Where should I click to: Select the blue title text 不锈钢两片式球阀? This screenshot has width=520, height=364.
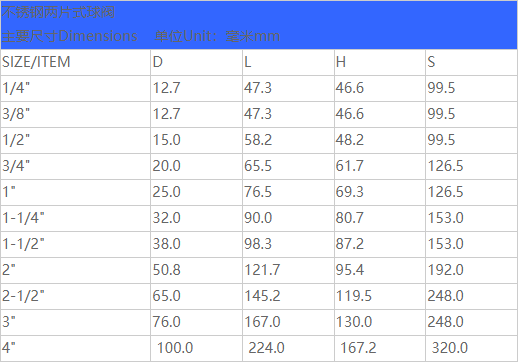coord(58,13)
